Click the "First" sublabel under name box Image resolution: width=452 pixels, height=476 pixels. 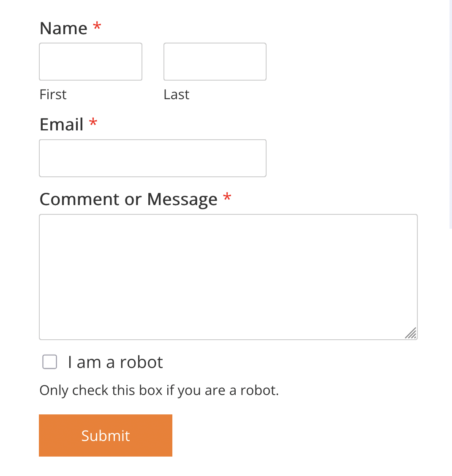[x=53, y=95]
